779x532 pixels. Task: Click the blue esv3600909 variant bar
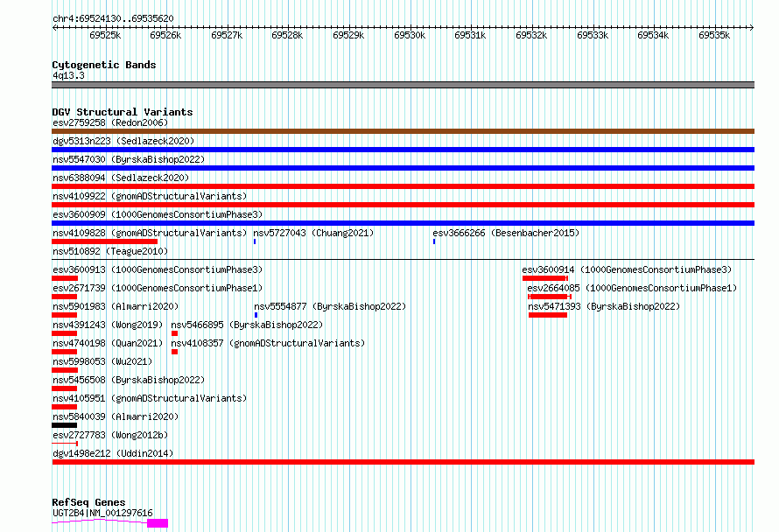click(x=403, y=223)
